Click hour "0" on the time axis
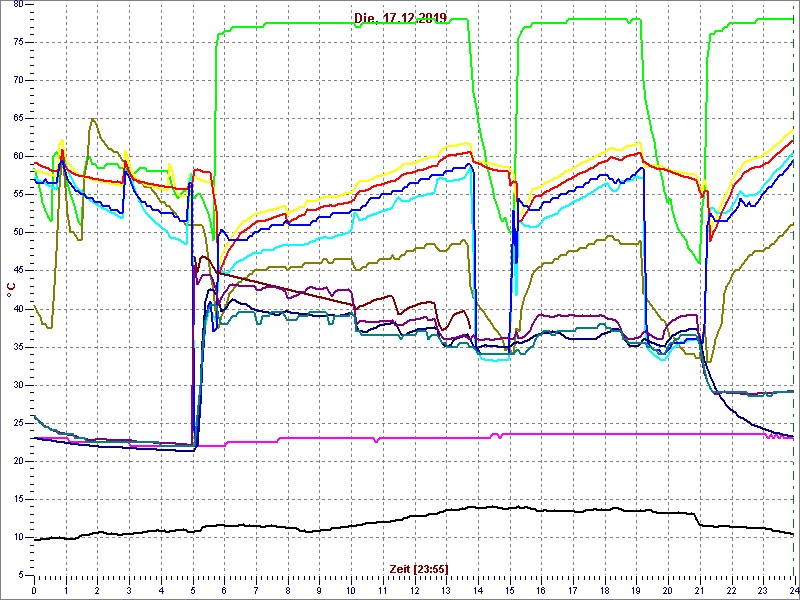Viewport: 800px width, 600px height. pos(34,589)
